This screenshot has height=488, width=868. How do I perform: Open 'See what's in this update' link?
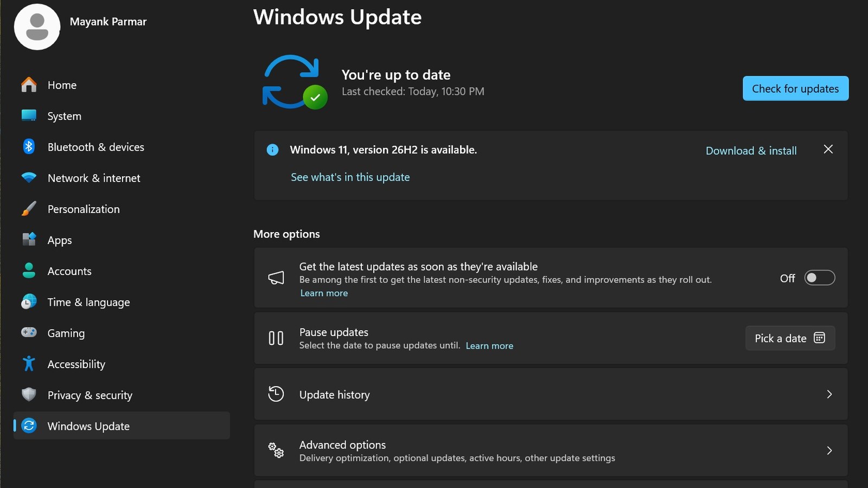click(x=350, y=177)
